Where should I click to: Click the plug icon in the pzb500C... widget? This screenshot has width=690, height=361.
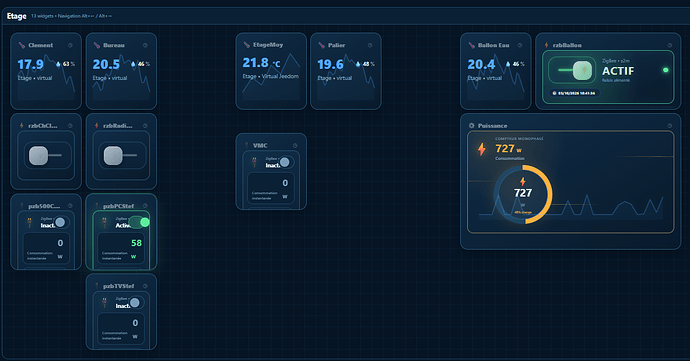click(x=29, y=222)
